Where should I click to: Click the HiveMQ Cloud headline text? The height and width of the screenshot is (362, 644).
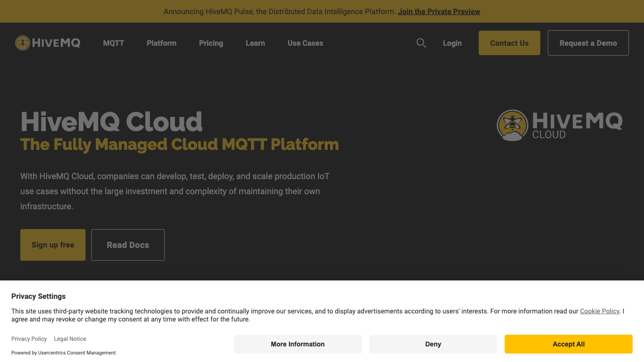click(111, 122)
